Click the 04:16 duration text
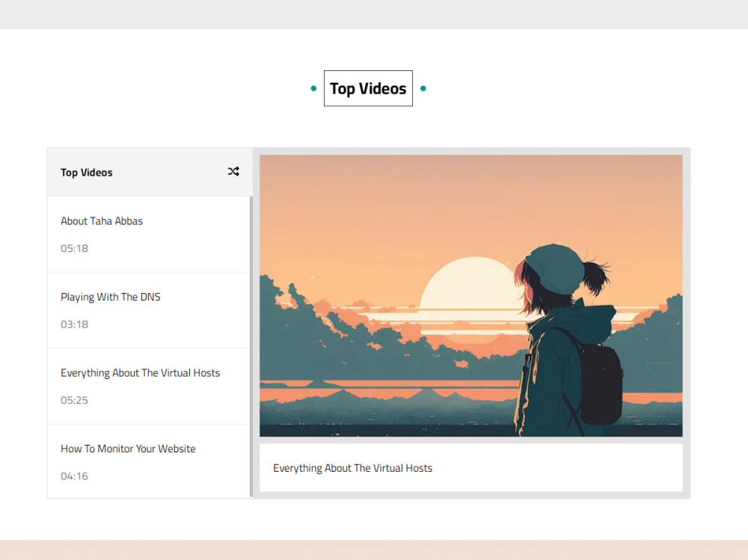 [74, 476]
